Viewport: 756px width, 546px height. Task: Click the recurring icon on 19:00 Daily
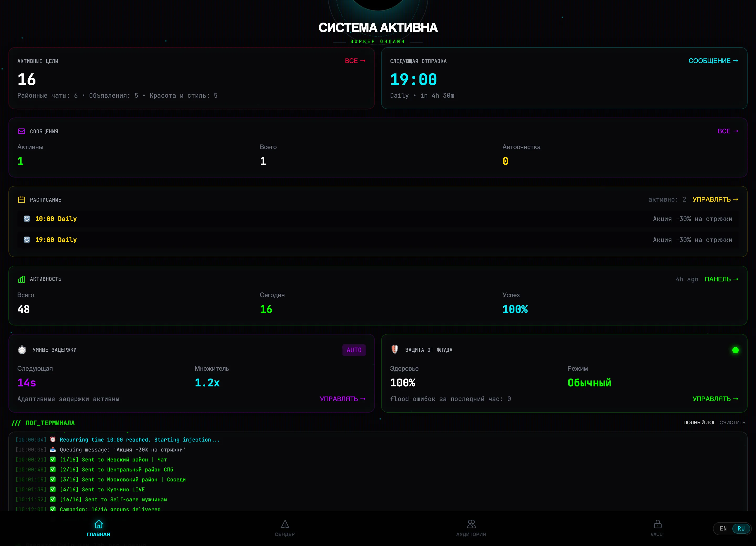(27, 240)
